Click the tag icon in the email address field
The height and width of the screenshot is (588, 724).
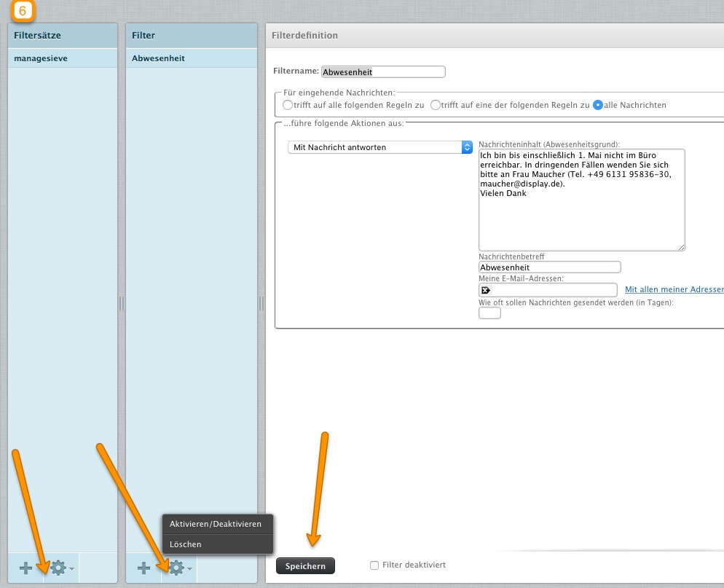tap(486, 290)
